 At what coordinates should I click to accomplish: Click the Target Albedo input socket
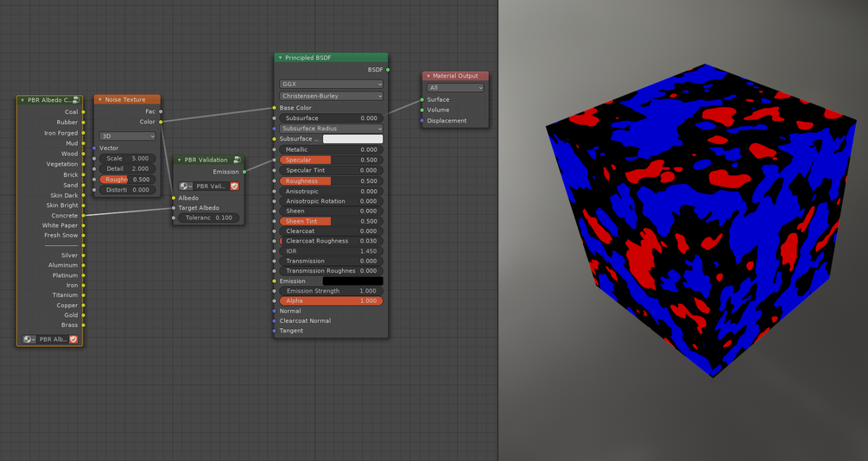click(174, 208)
